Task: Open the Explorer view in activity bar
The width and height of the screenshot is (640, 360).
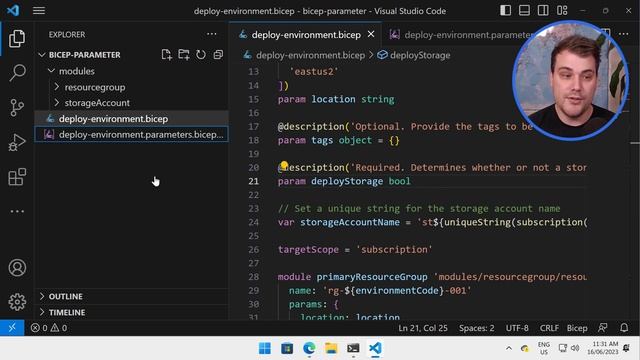Action: 17,38
